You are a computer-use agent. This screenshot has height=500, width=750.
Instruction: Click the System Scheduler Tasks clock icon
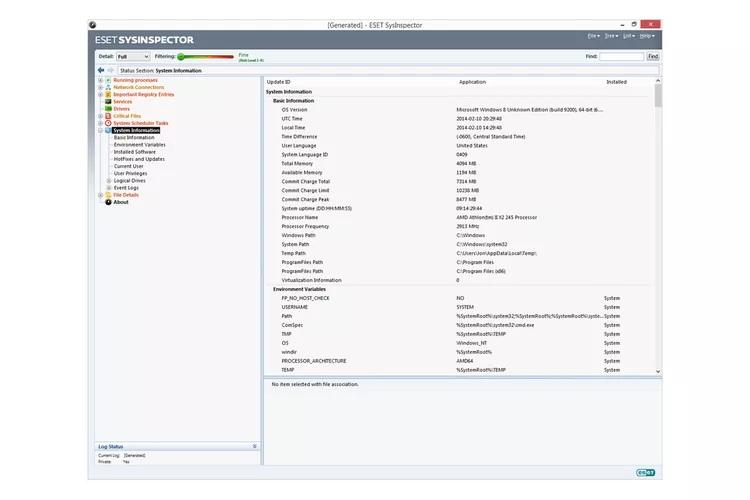[108, 123]
